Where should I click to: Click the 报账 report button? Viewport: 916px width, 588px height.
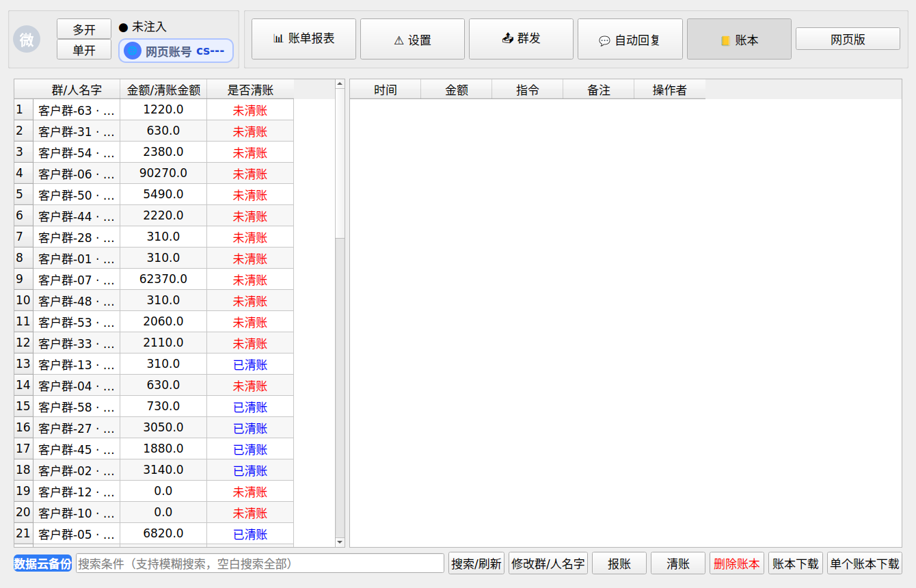619,563
